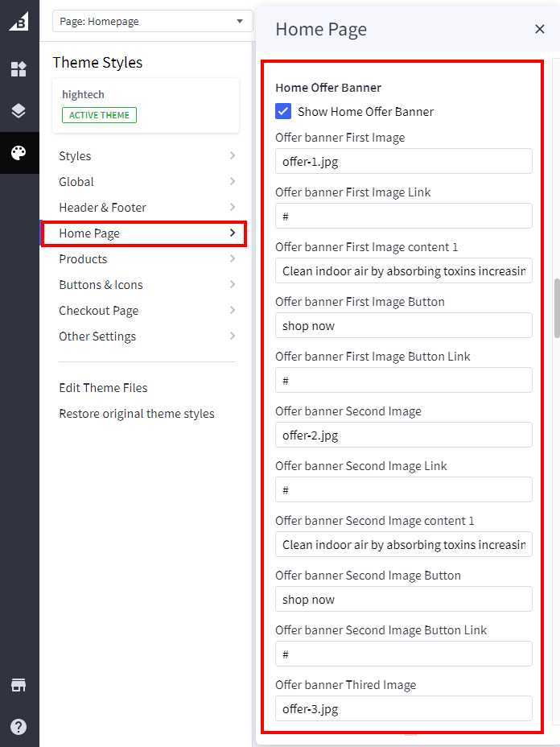Click the Offer banner First Image field

click(403, 161)
